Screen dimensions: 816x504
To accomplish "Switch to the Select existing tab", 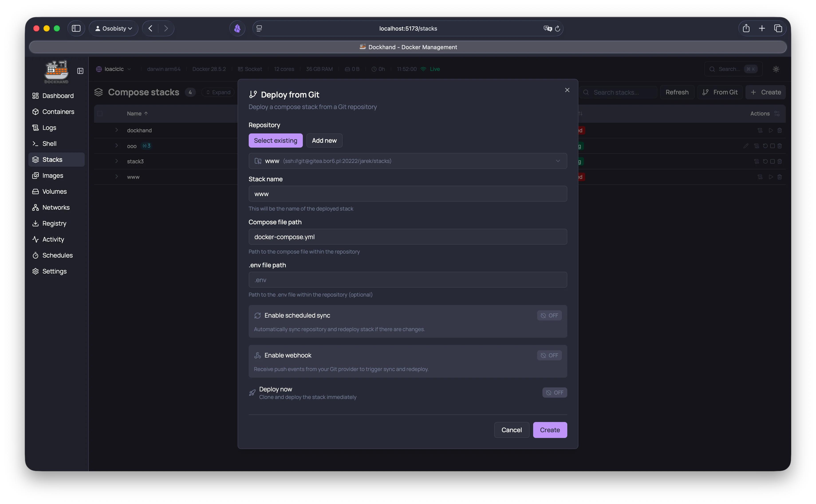I will (276, 140).
